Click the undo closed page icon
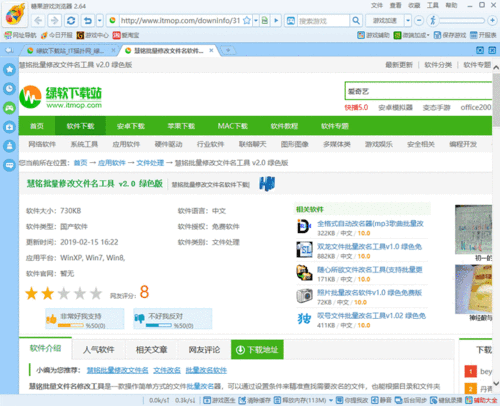 (88, 21)
